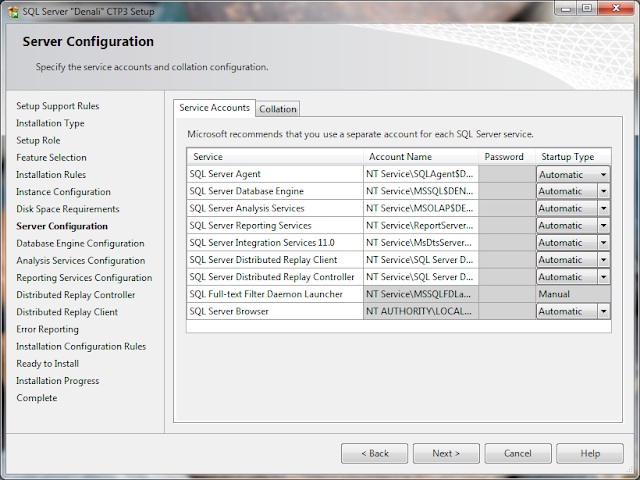Open Startup Type dropdown for SQL Server Reporting Services
This screenshot has width=640, height=480.
(x=603, y=226)
